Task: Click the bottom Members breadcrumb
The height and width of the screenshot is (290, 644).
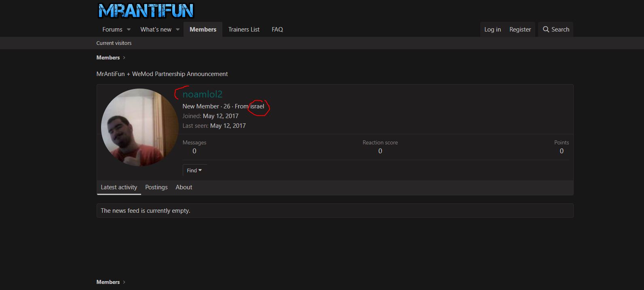Action: (x=108, y=282)
